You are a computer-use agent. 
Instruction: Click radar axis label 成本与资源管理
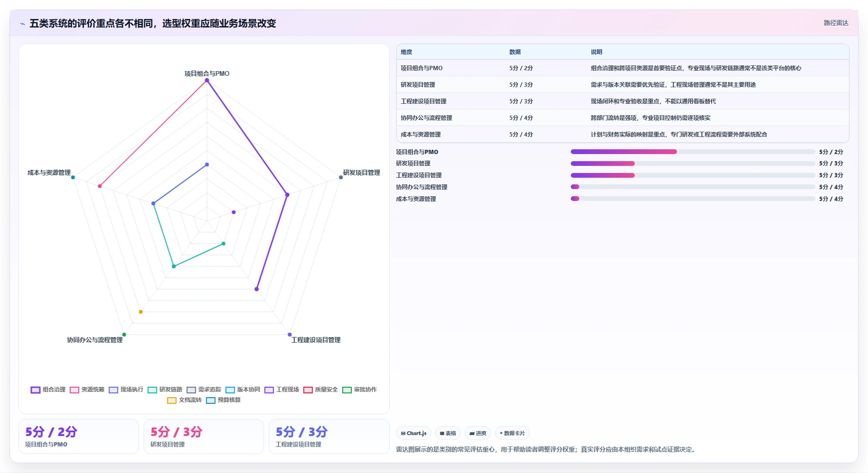point(49,173)
